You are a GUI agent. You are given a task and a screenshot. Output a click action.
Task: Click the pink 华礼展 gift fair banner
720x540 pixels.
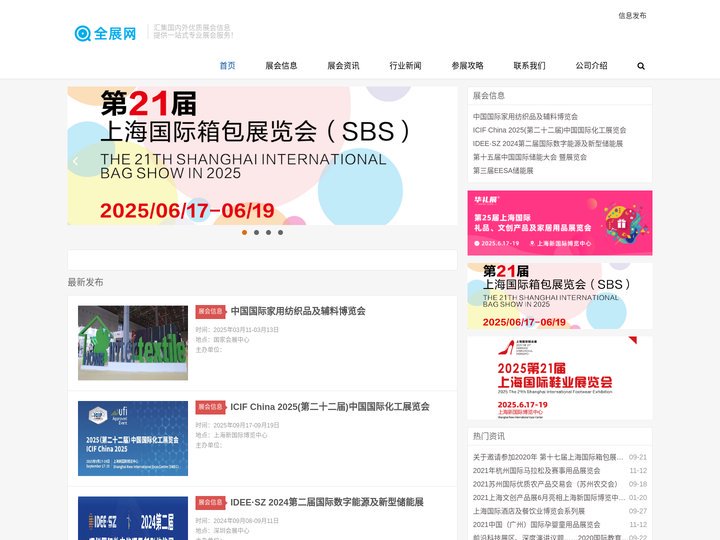click(x=560, y=223)
